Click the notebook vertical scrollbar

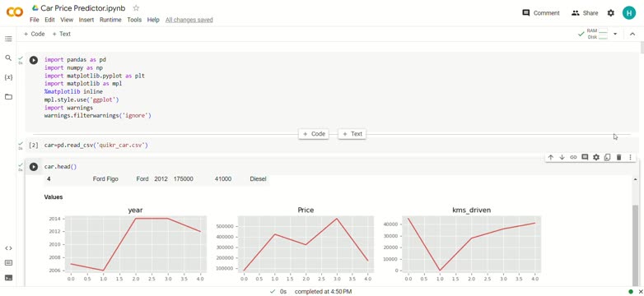coord(642,48)
